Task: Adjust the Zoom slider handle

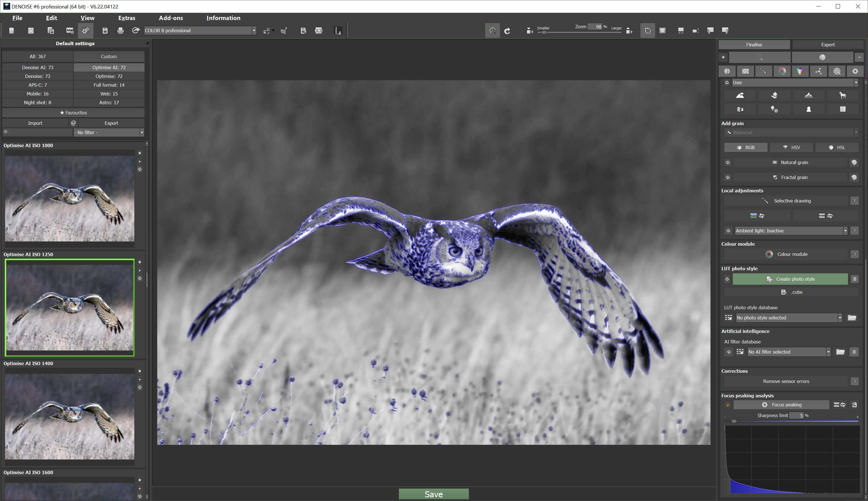Action: coord(544,33)
